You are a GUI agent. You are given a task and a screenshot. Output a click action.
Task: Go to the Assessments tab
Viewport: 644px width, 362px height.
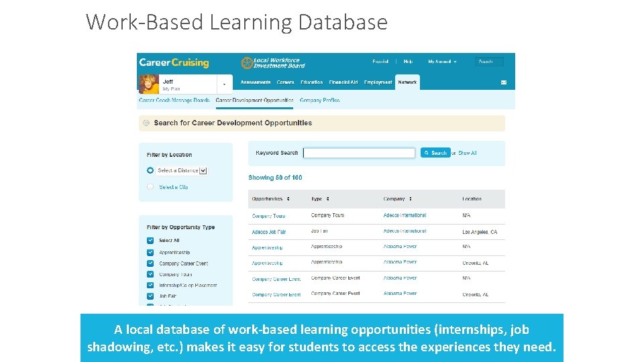(256, 82)
